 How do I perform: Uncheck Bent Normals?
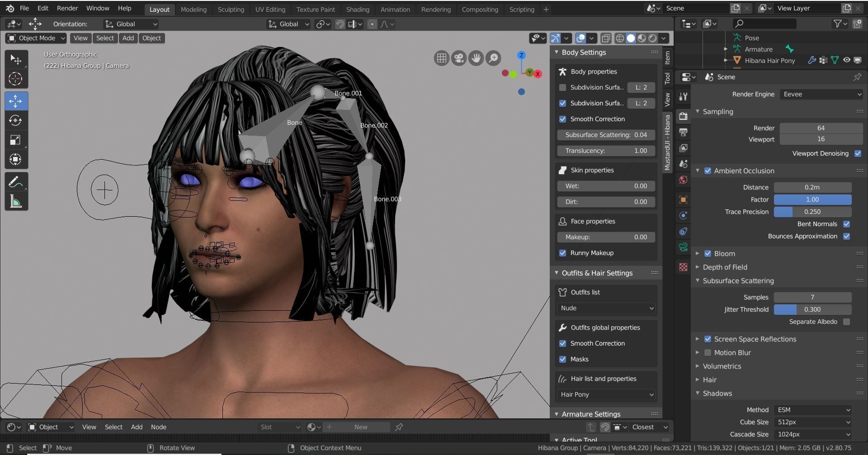846,224
